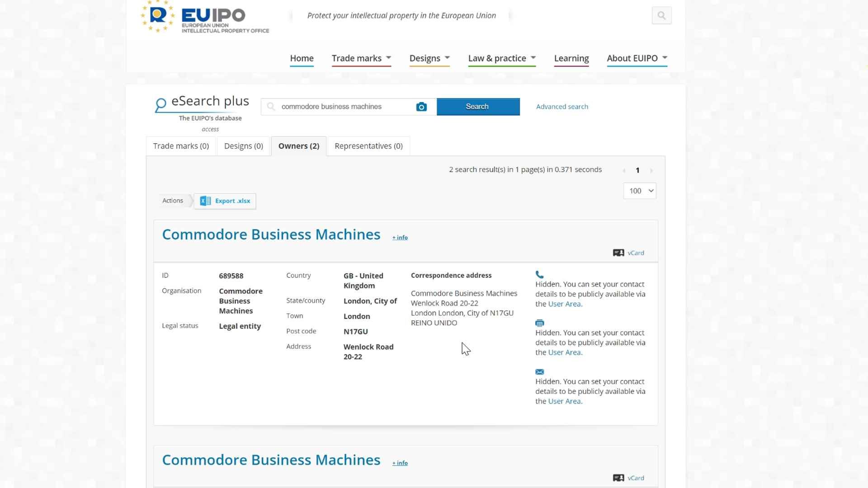Open the Learning menu item
868x488 pixels.
click(x=571, y=58)
